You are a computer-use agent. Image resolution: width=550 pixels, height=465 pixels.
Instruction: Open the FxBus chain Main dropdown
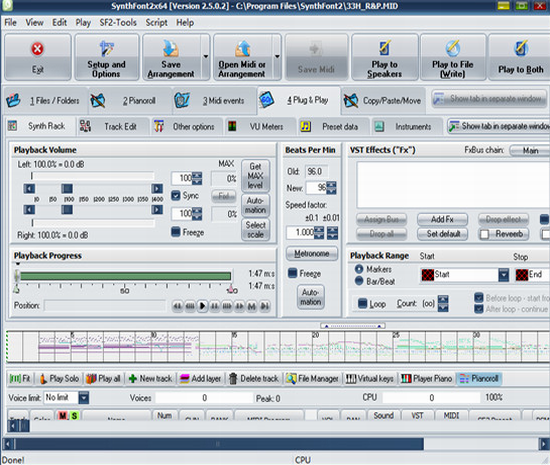coord(530,150)
